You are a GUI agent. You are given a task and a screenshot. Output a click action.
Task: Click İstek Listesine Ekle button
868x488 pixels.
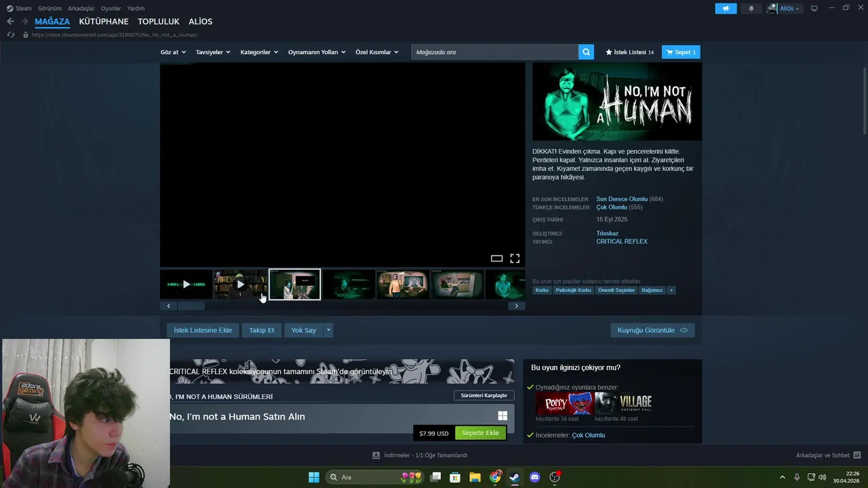(x=203, y=330)
